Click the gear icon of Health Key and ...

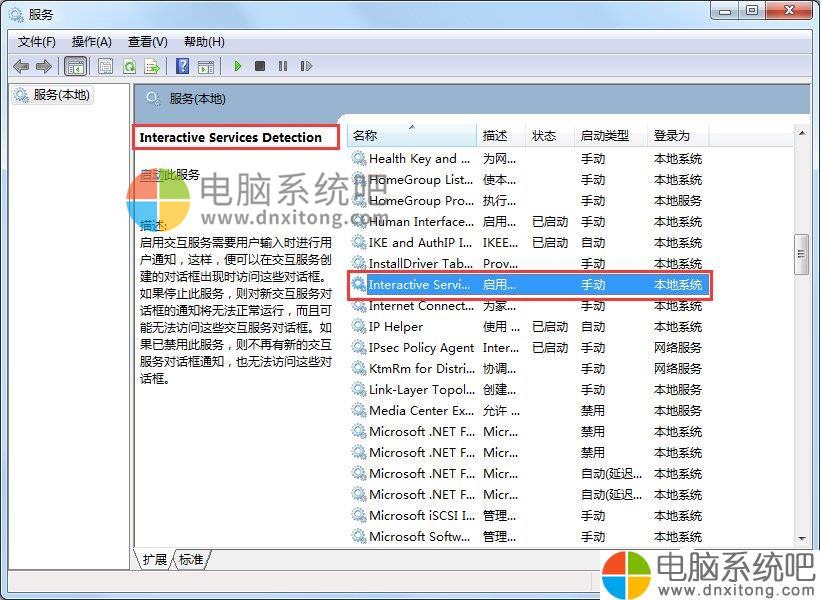359,158
